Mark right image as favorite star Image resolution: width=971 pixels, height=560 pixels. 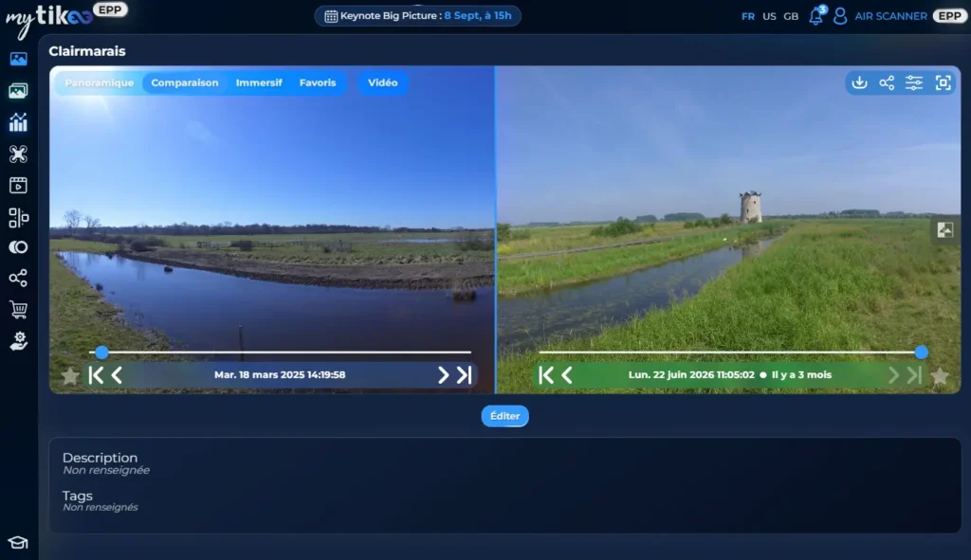pyautogui.click(x=940, y=375)
